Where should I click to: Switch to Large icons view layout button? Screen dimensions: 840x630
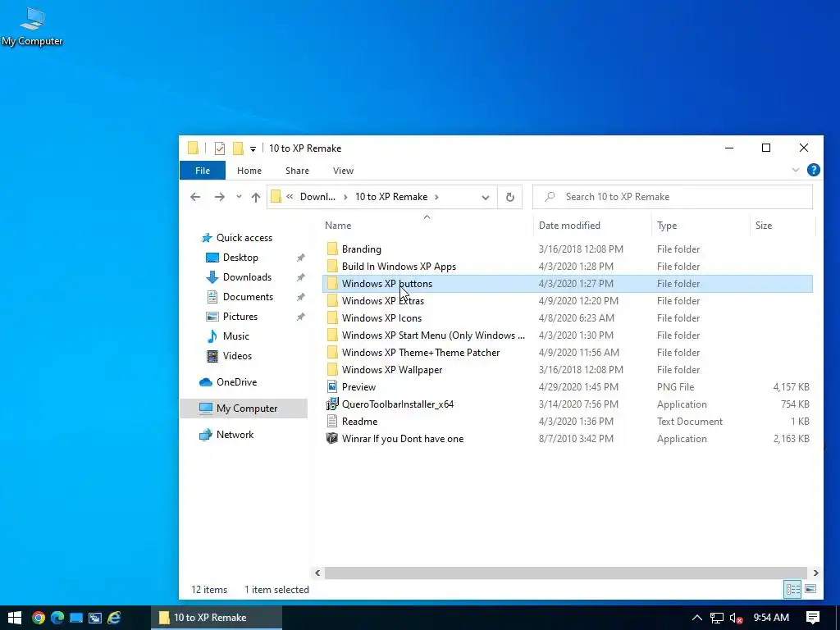click(810, 589)
